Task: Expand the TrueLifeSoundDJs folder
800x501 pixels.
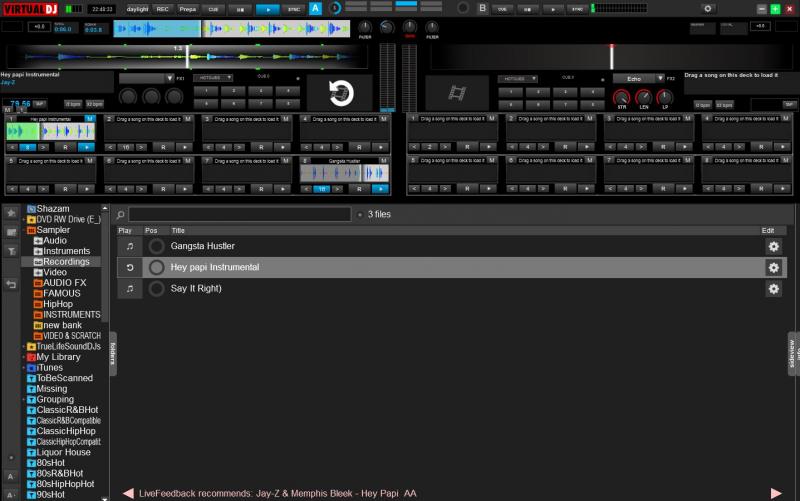Action: click(23, 346)
